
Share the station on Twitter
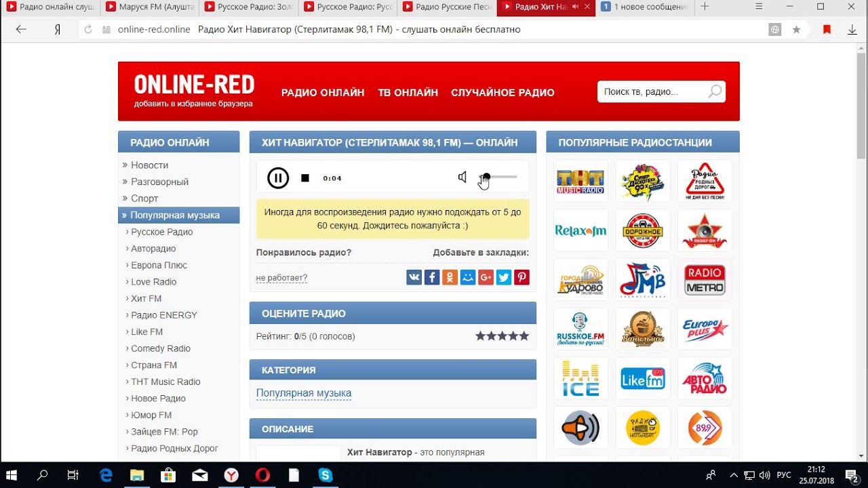click(503, 277)
